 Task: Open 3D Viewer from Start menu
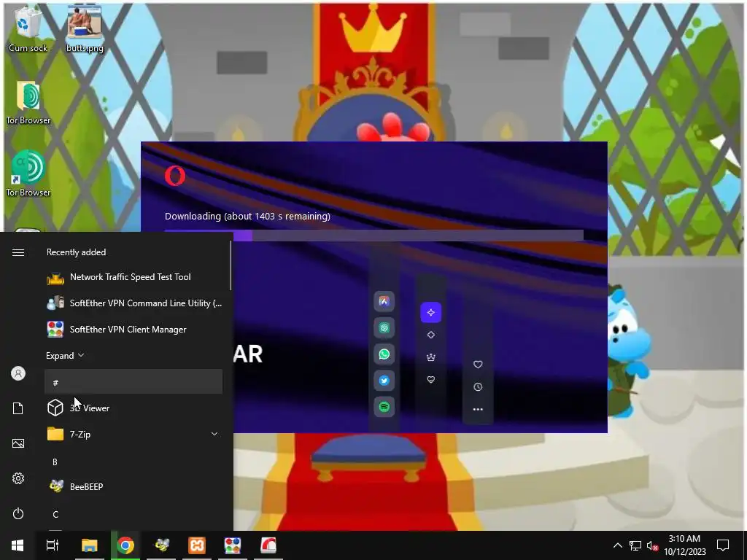(133, 408)
